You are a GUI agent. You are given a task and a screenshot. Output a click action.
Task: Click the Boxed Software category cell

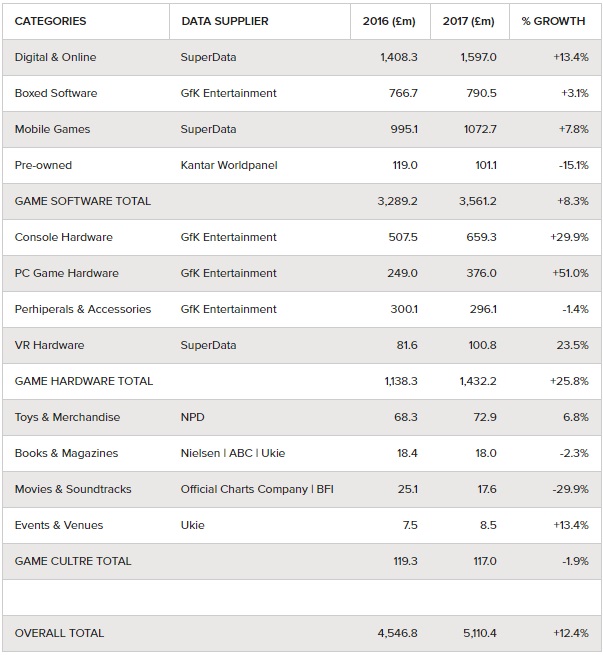point(56,93)
